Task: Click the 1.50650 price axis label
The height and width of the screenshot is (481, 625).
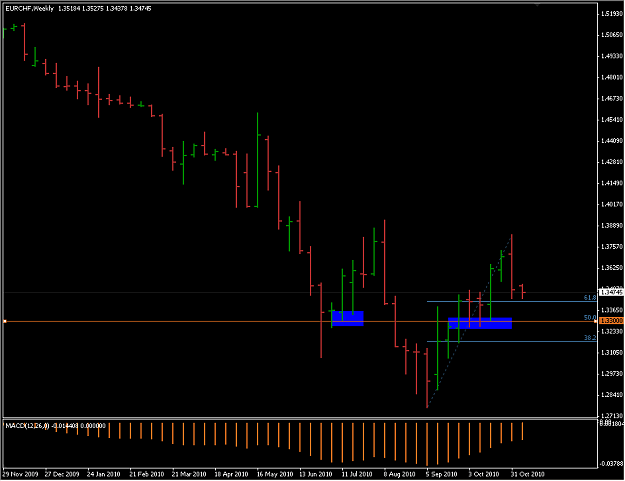Action: [x=611, y=35]
